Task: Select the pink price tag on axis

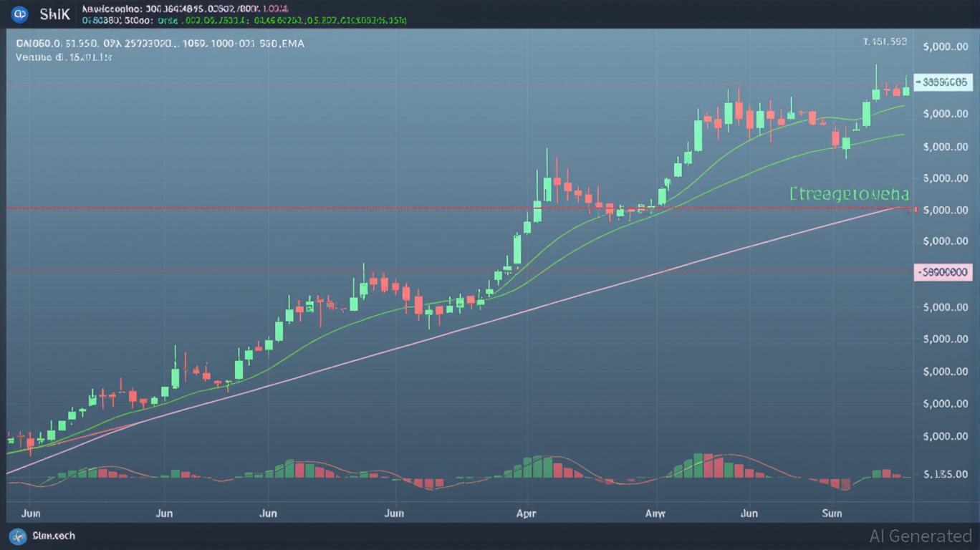Action: point(943,272)
